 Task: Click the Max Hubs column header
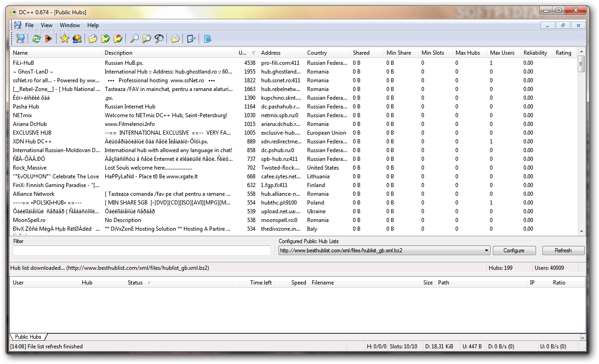[470, 53]
